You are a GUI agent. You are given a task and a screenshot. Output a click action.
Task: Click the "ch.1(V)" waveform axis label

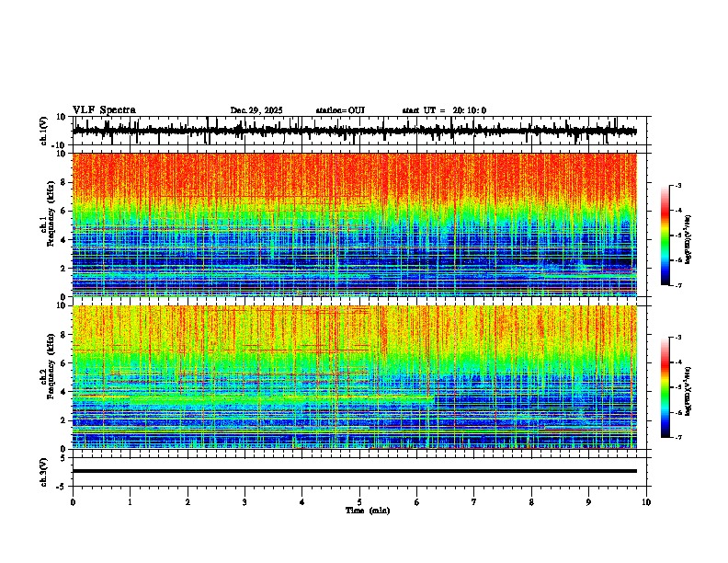[44, 131]
